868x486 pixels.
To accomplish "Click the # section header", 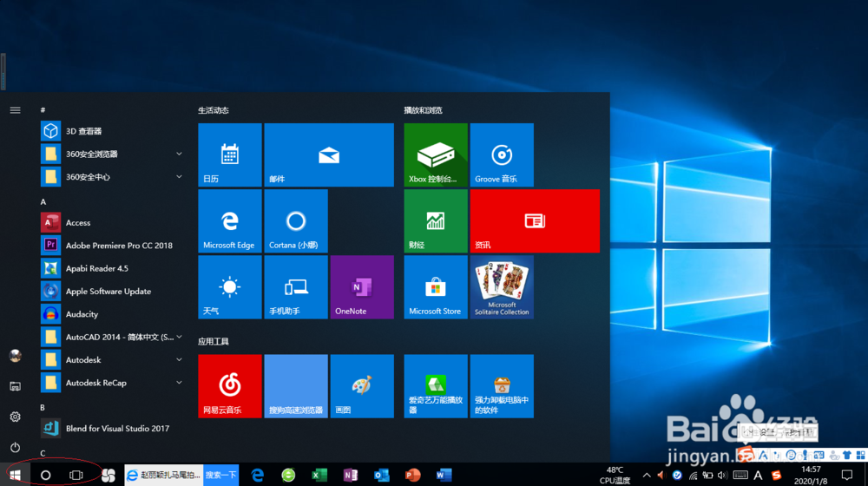I will [x=43, y=110].
